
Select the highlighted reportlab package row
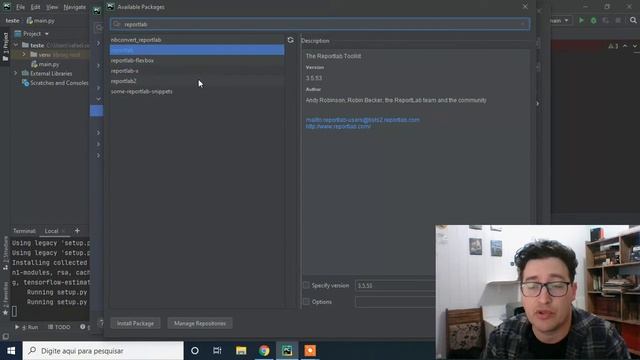tap(197, 50)
